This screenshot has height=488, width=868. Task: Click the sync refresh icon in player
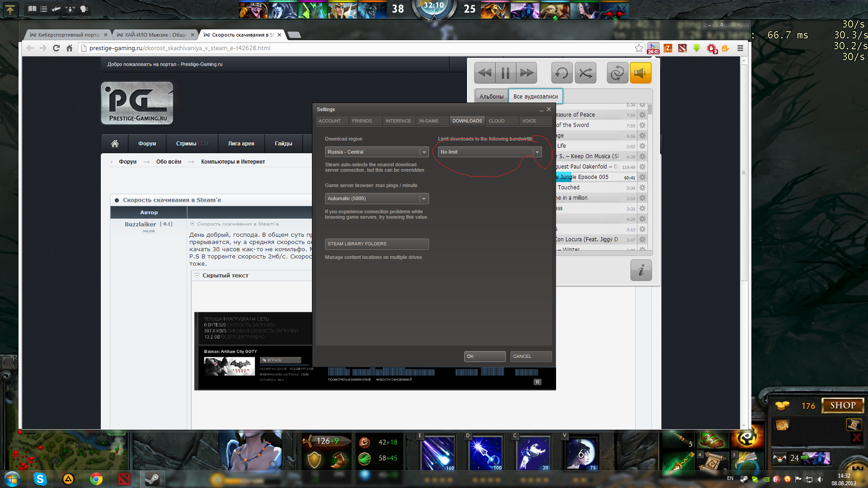pos(617,73)
